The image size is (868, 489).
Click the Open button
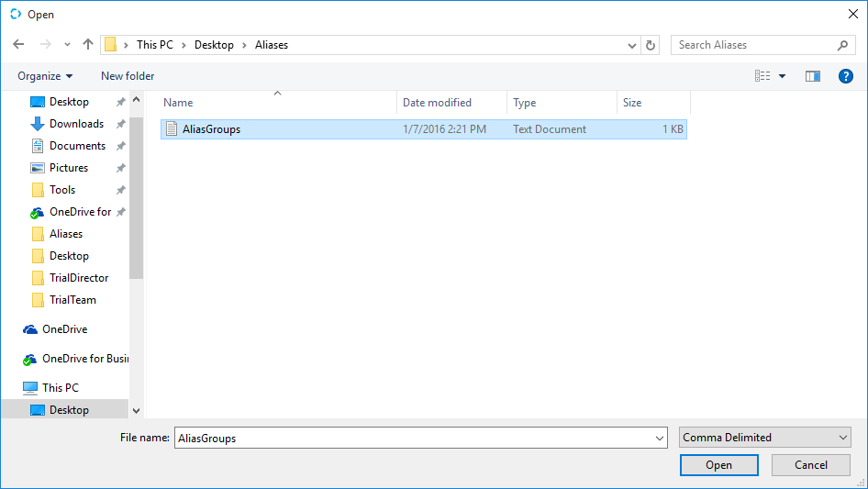point(718,465)
